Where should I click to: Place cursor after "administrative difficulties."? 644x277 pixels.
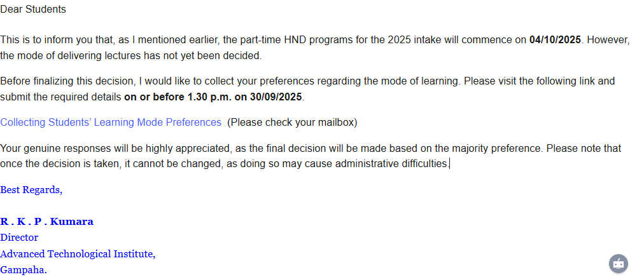(450, 164)
